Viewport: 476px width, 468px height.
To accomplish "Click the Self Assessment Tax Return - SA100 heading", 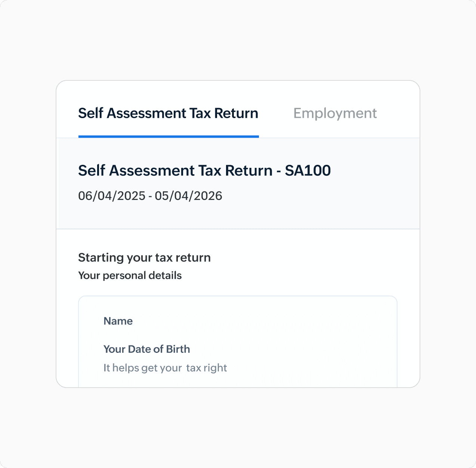I will tap(204, 170).
